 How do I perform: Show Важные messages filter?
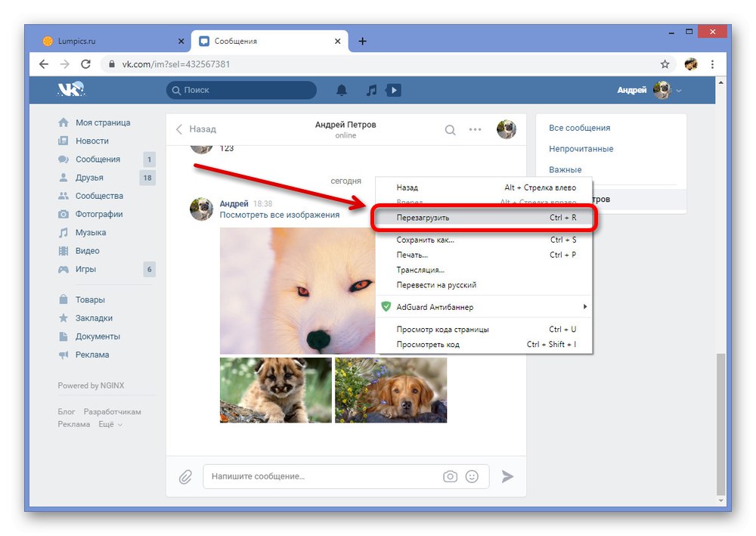[x=565, y=169]
